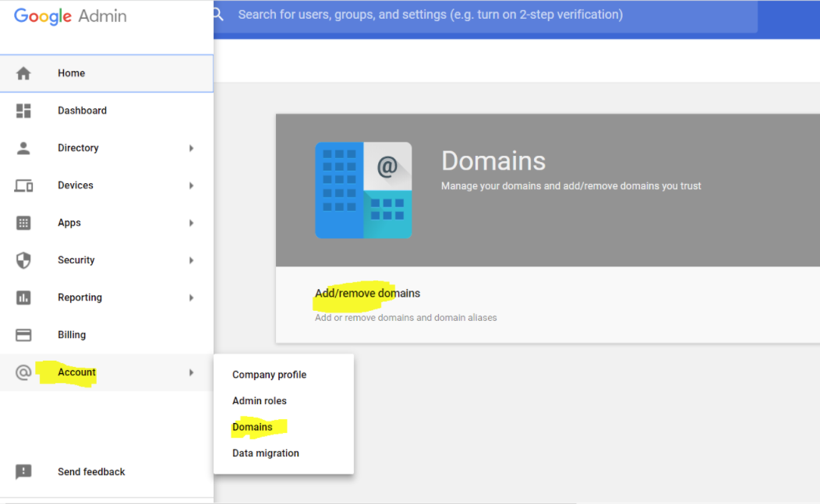The image size is (820, 504).
Task: Click the Dashboard tiles icon
Action: coord(23,111)
